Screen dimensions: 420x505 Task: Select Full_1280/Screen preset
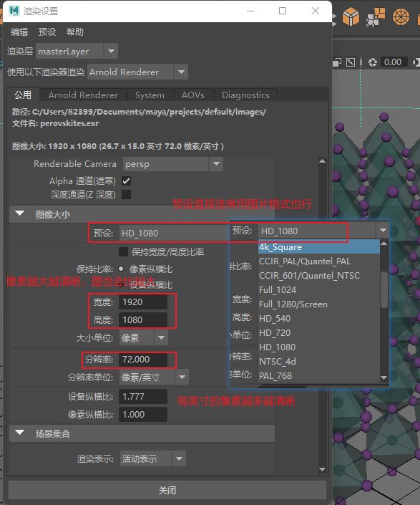click(x=319, y=304)
